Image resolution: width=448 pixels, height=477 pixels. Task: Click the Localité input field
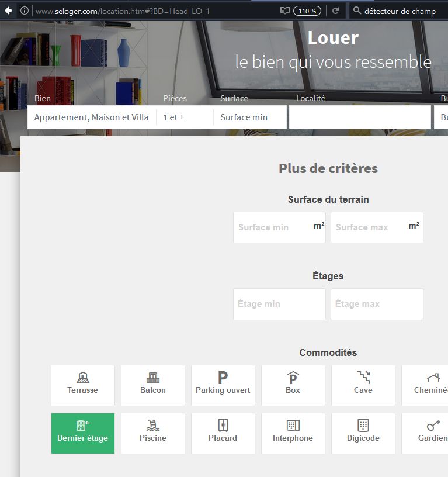360,117
